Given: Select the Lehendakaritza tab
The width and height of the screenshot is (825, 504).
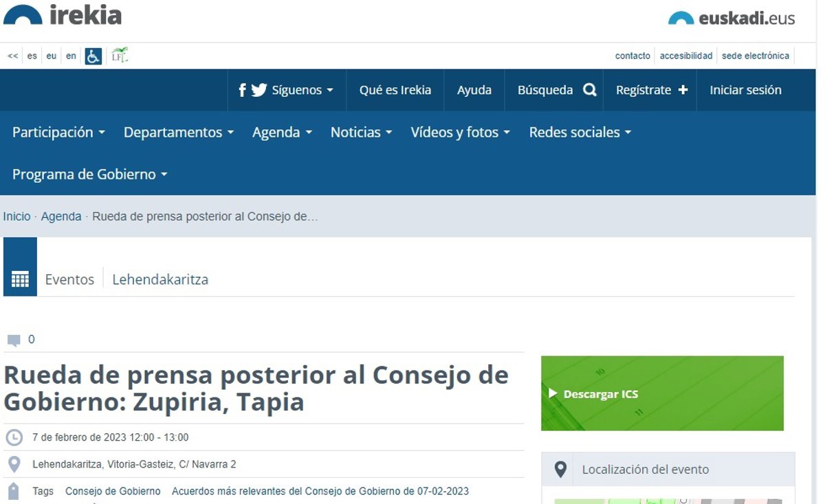Looking at the screenshot, I should pos(160,279).
